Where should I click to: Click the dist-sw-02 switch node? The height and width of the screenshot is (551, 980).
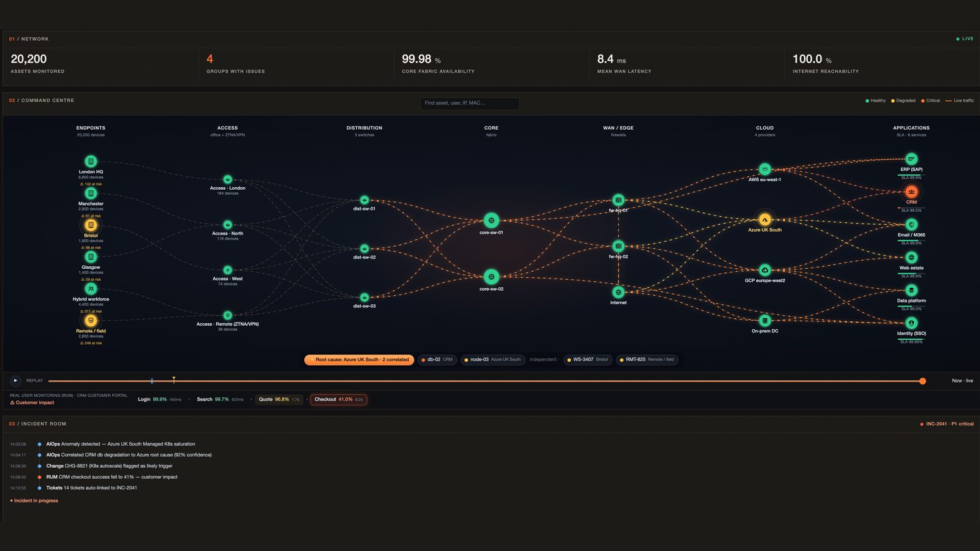[x=364, y=249]
